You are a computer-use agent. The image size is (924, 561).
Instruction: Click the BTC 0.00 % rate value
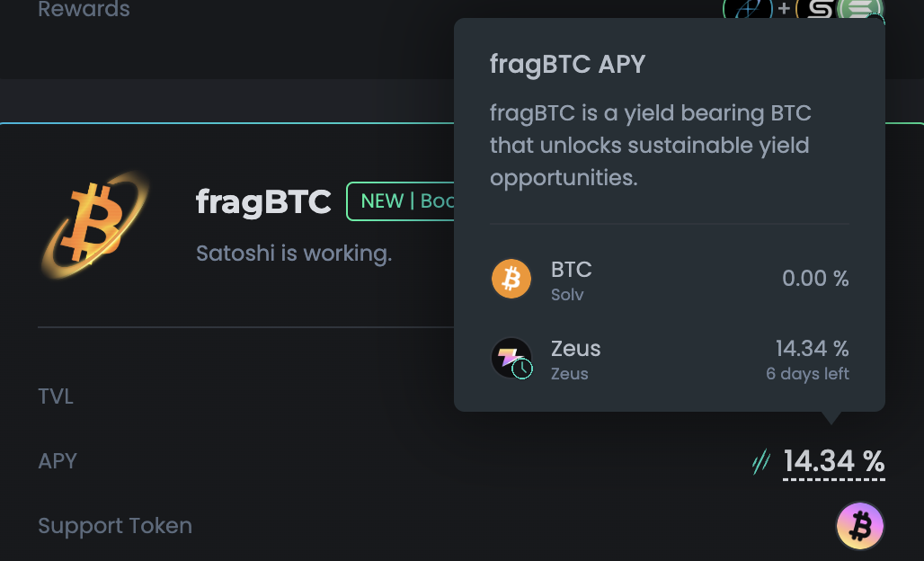click(815, 279)
